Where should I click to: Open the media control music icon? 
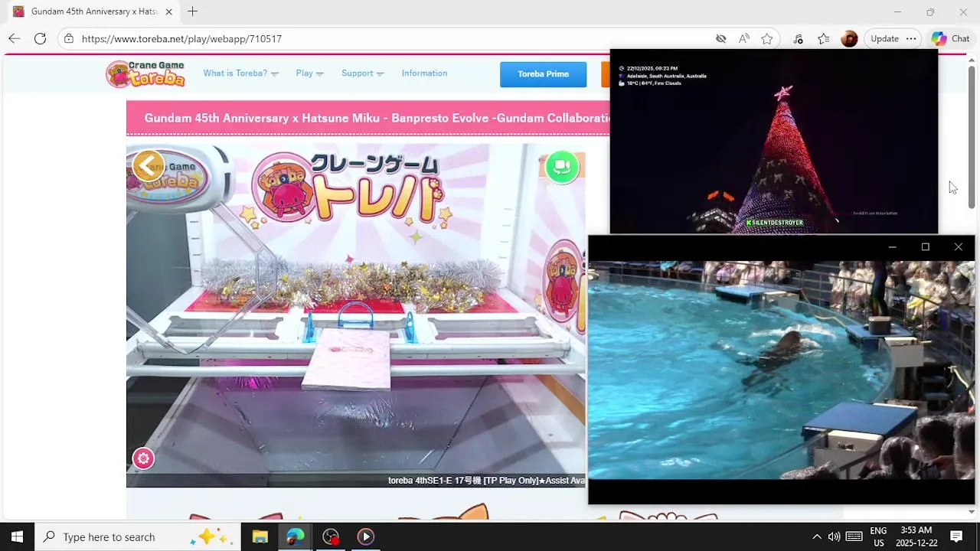(798, 38)
